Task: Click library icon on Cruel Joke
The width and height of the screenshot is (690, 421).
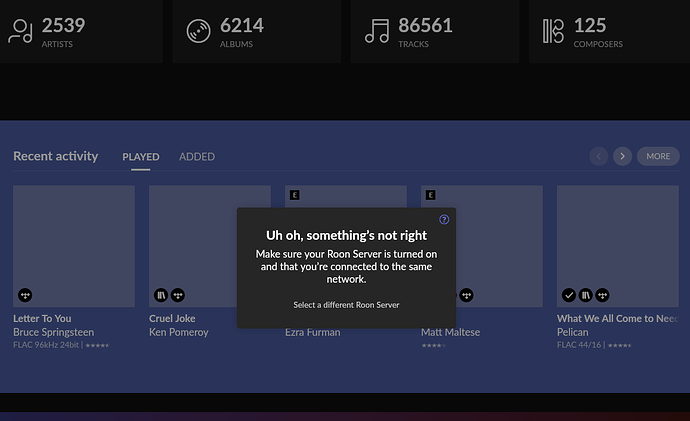Action: click(x=161, y=295)
